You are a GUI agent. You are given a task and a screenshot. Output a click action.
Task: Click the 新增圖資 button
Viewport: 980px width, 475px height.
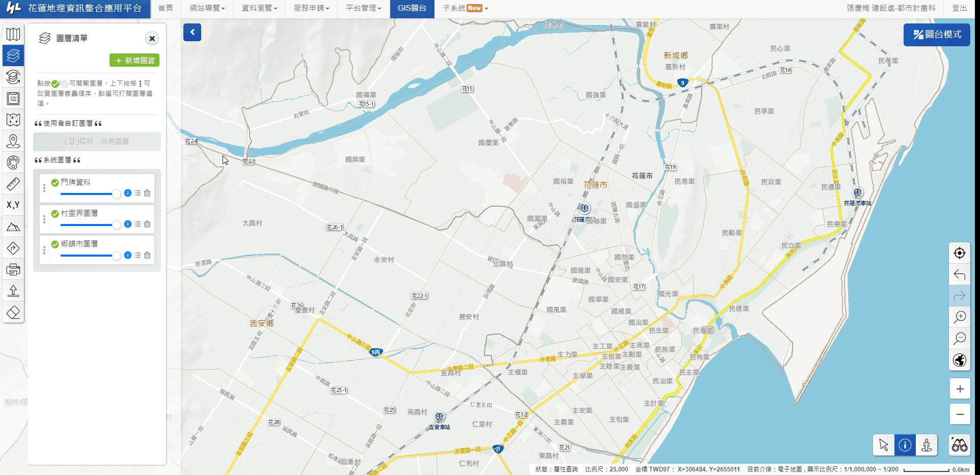[134, 60]
